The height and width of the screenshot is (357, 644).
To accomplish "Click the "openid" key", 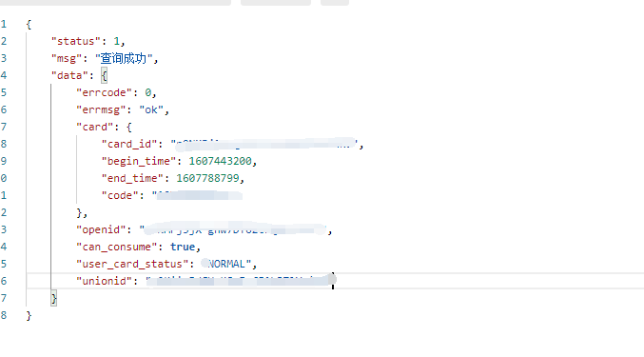I will point(101,229).
